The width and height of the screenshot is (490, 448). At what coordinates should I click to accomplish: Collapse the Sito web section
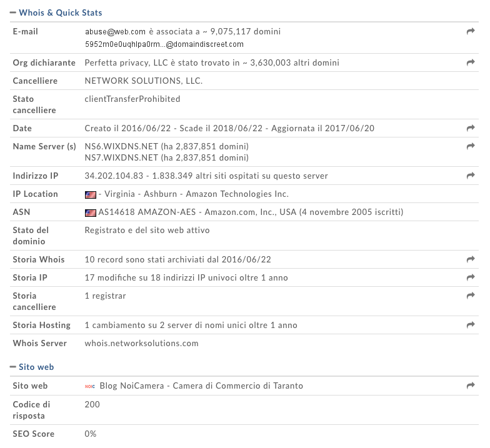click(12, 367)
